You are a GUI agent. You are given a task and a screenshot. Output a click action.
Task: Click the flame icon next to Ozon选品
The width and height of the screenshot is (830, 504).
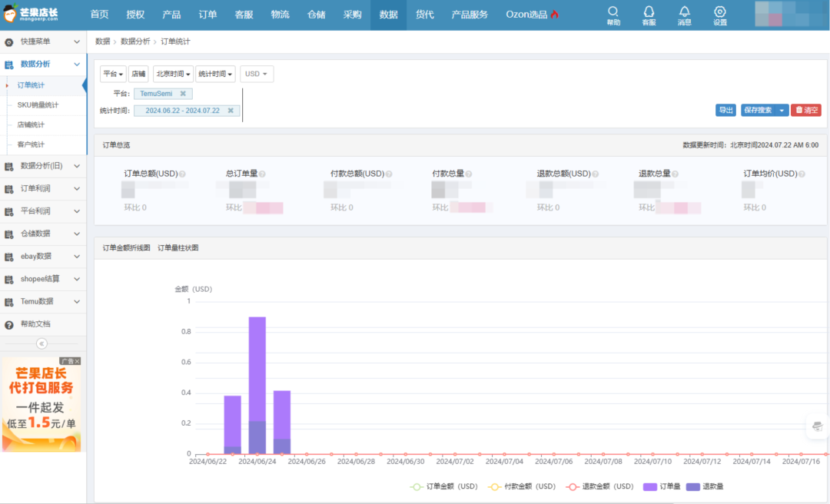point(554,15)
